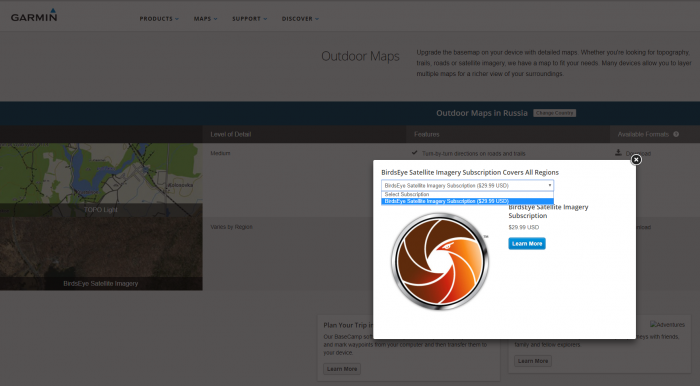Viewport: 700px width, 386px height.
Task: Select BirdsEye Satellite Imagery Subscription ($29.99 USD) option
Action: pyautogui.click(x=467, y=201)
